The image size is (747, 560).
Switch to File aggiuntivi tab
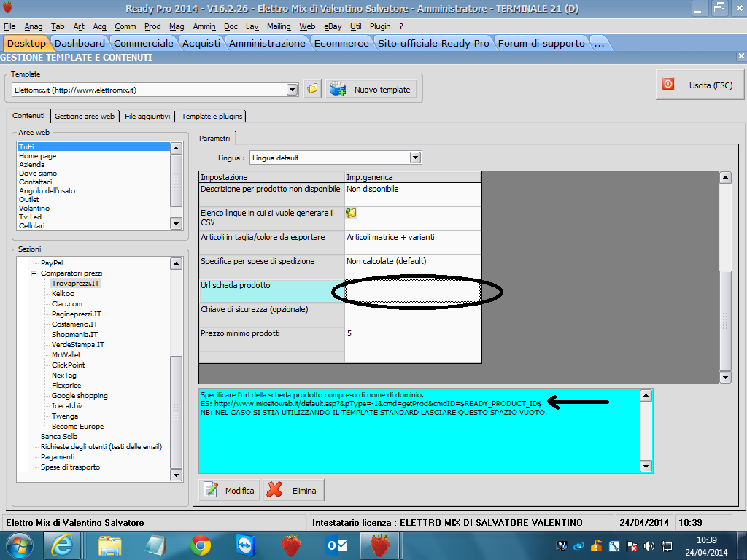pyautogui.click(x=147, y=116)
